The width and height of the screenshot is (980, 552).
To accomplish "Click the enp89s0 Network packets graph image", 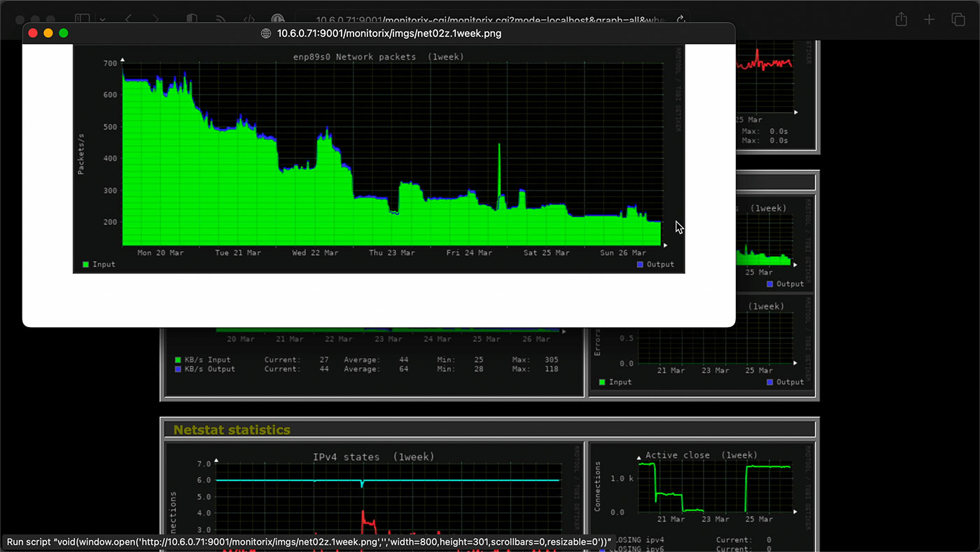I will [379, 159].
